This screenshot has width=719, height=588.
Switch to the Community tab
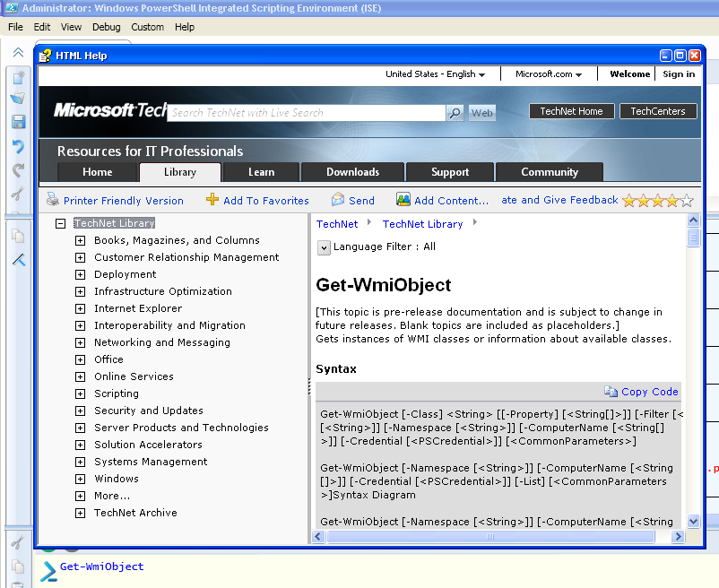click(x=550, y=172)
